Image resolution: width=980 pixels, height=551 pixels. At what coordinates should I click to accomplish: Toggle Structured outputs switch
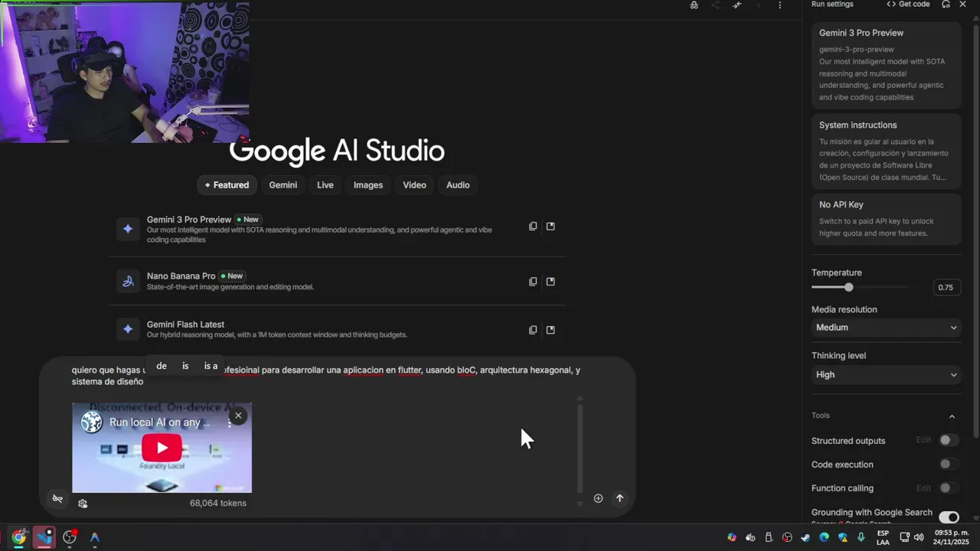click(949, 440)
